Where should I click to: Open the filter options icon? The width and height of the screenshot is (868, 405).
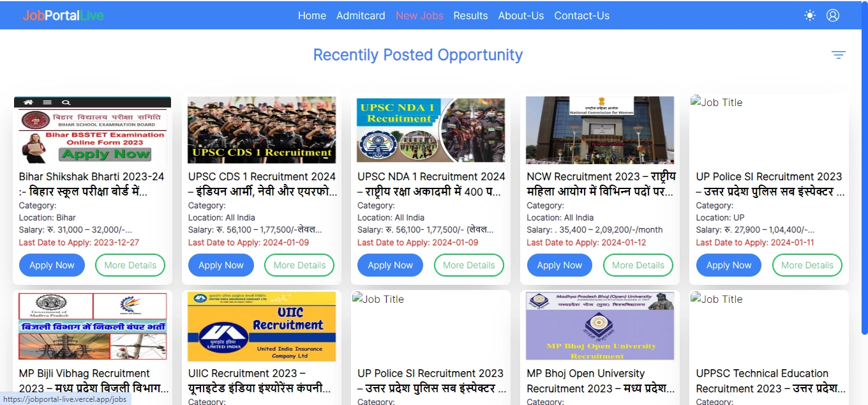point(839,55)
